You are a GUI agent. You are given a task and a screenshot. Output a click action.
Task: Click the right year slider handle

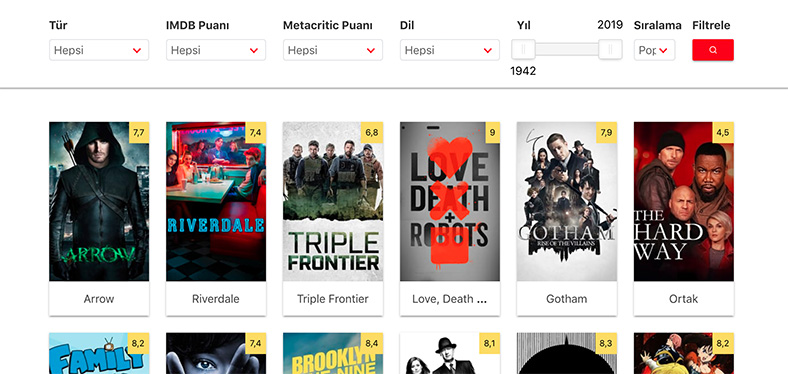click(610, 49)
